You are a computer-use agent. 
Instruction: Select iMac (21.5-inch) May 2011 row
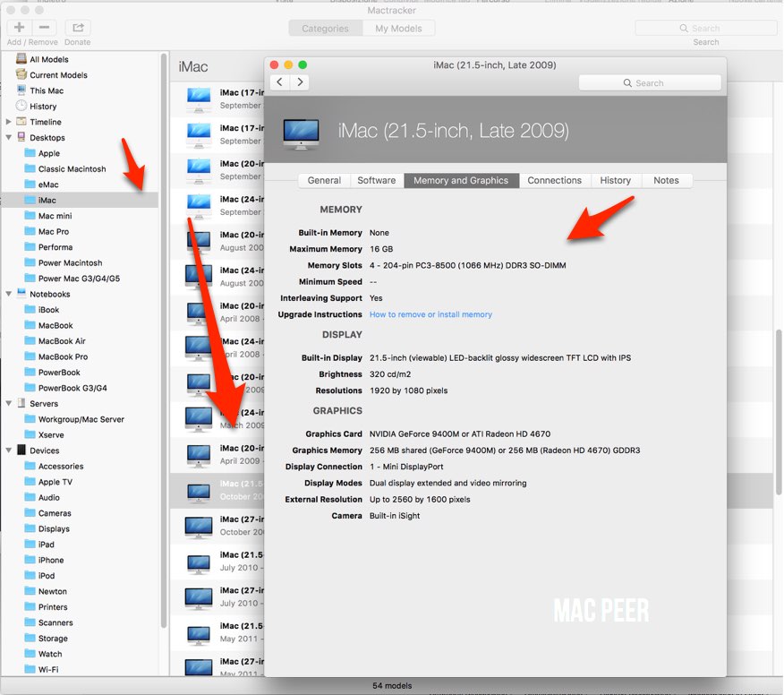coord(217,632)
